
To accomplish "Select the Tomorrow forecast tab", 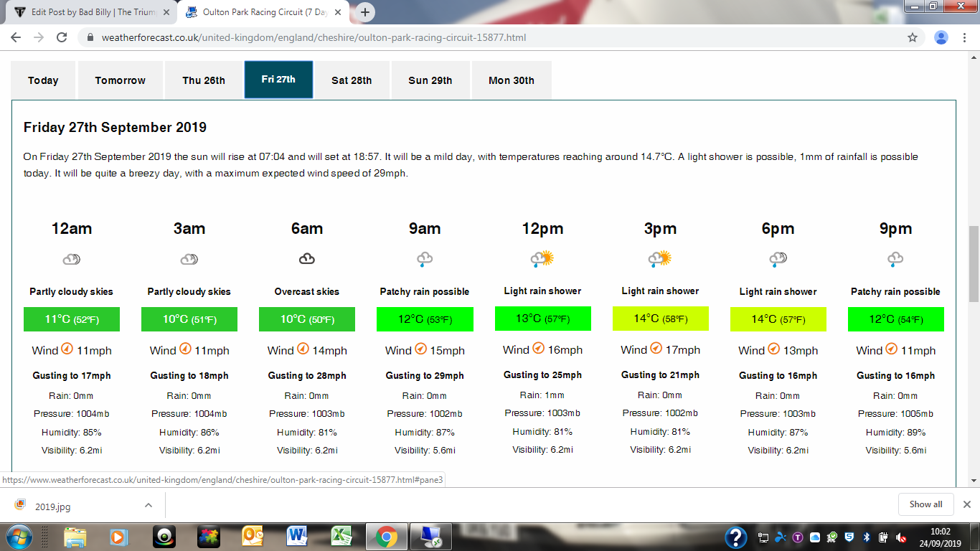I will coord(120,80).
